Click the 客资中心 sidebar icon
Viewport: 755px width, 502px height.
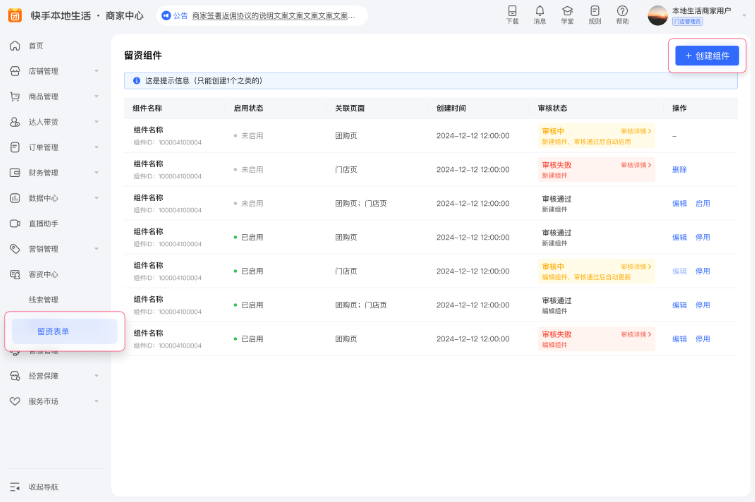tap(15, 274)
